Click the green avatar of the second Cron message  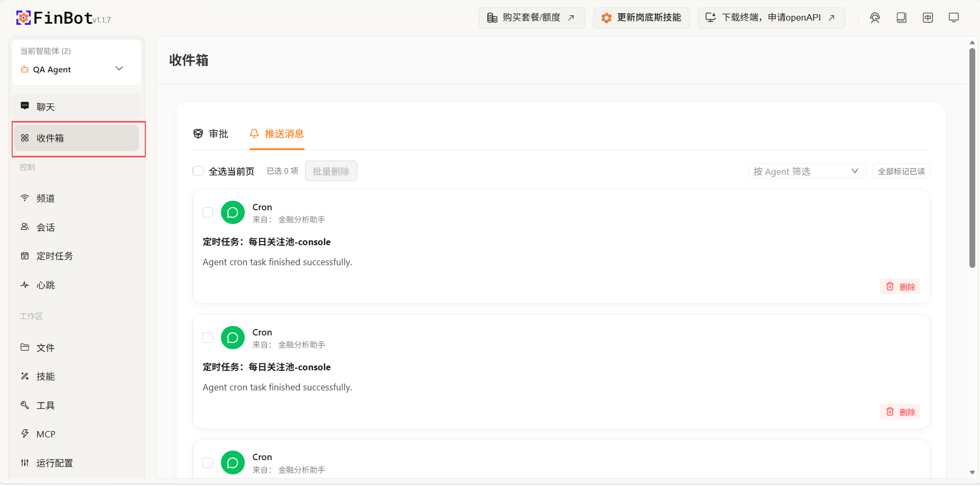click(x=233, y=338)
